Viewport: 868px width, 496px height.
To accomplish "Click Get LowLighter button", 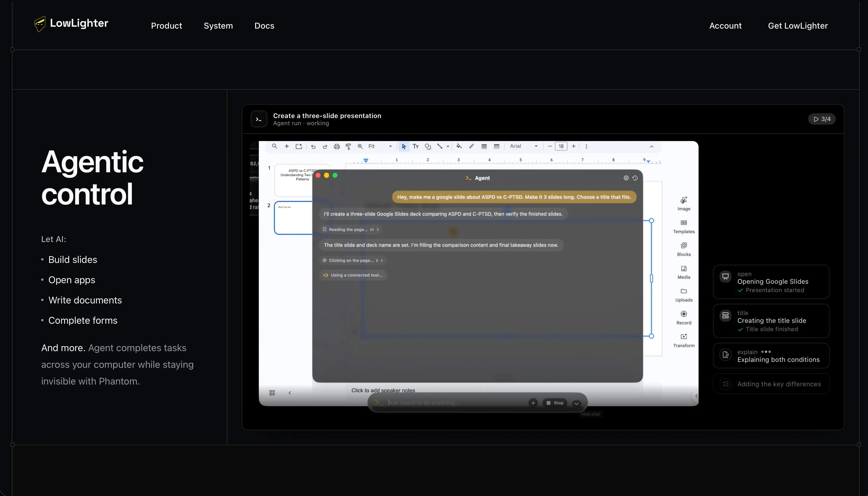I will (x=797, y=26).
